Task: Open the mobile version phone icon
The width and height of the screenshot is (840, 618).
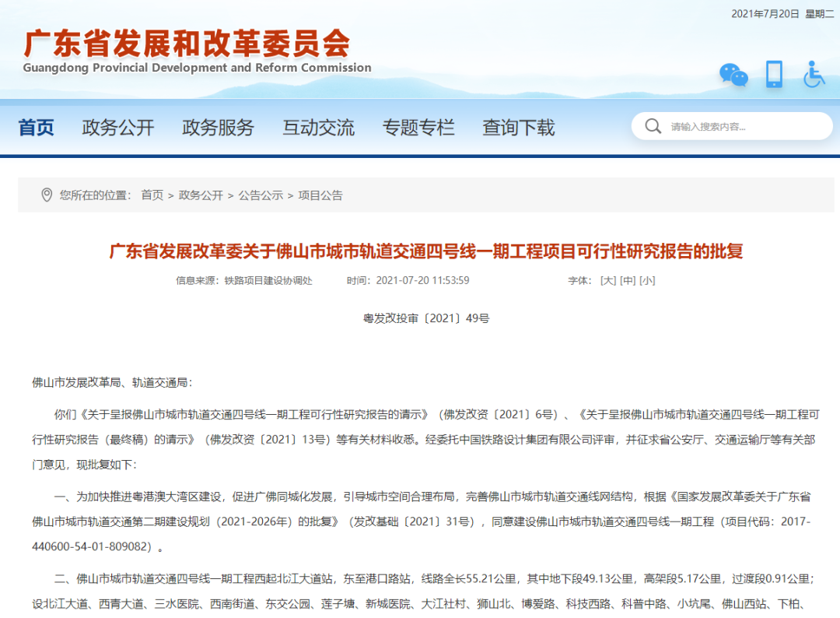Action: tap(774, 74)
